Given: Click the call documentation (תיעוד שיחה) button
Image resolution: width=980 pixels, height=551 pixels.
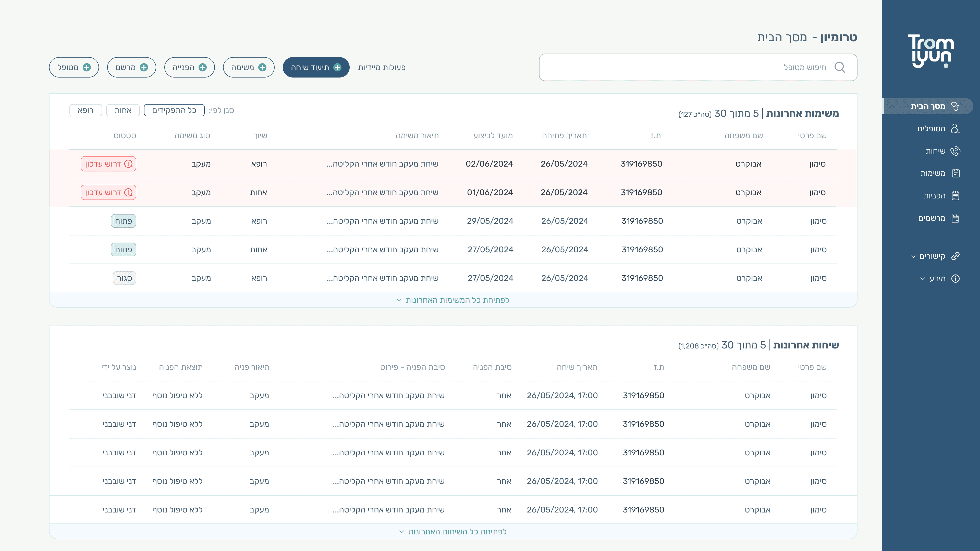Looking at the screenshot, I should (316, 67).
